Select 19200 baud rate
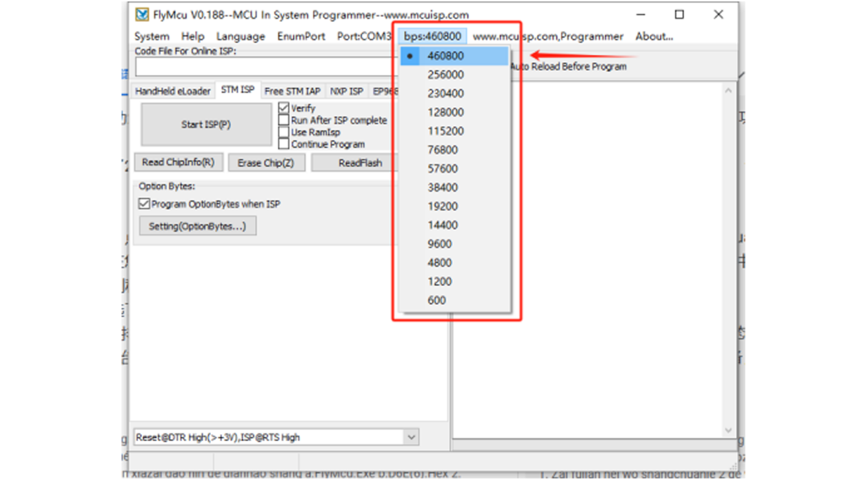 [455, 206]
